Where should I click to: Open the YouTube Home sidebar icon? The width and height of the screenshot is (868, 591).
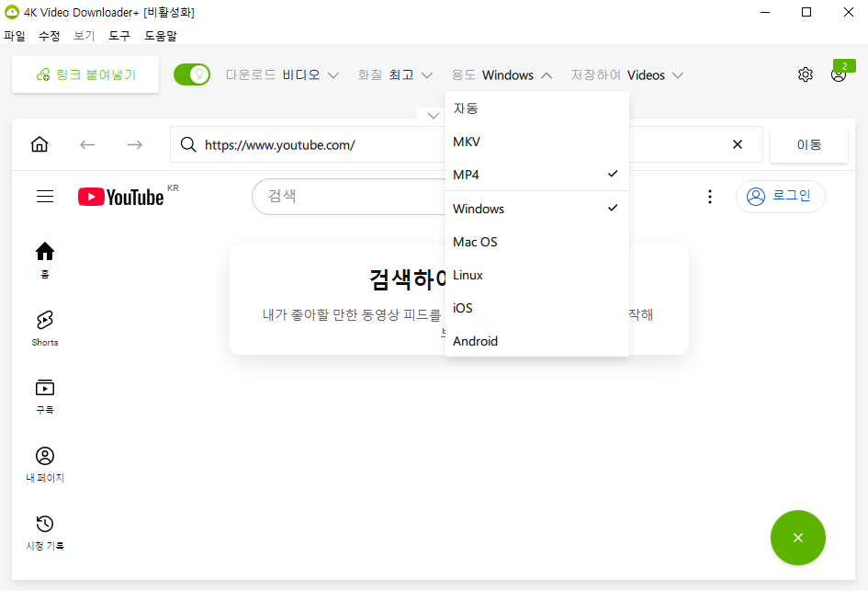45,258
